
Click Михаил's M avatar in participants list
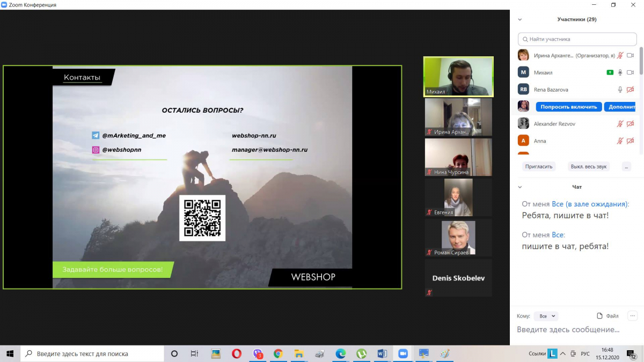tap(523, 72)
